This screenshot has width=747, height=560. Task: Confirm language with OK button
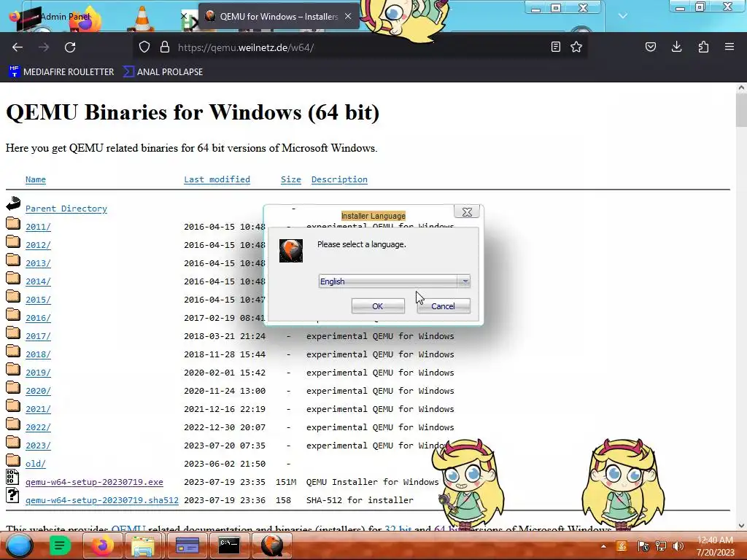(378, 306)
